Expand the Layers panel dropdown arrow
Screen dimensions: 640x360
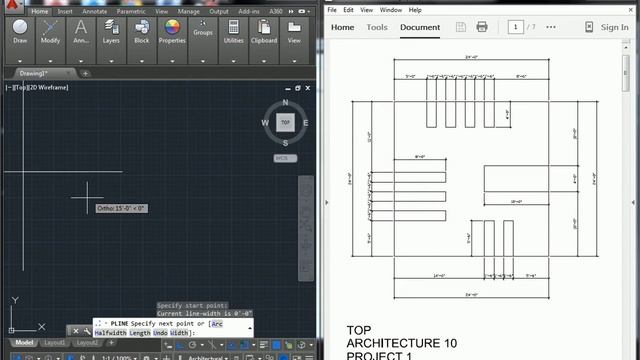click(x=111, y=61)
